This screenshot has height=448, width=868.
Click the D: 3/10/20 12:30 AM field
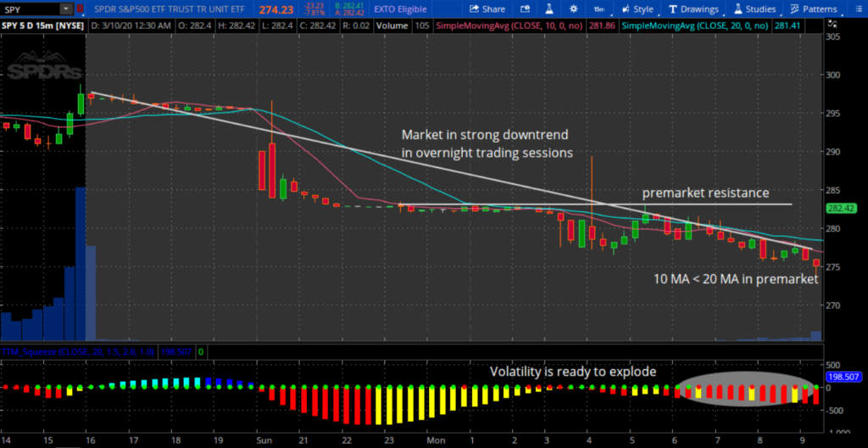[x=131, y=25]
